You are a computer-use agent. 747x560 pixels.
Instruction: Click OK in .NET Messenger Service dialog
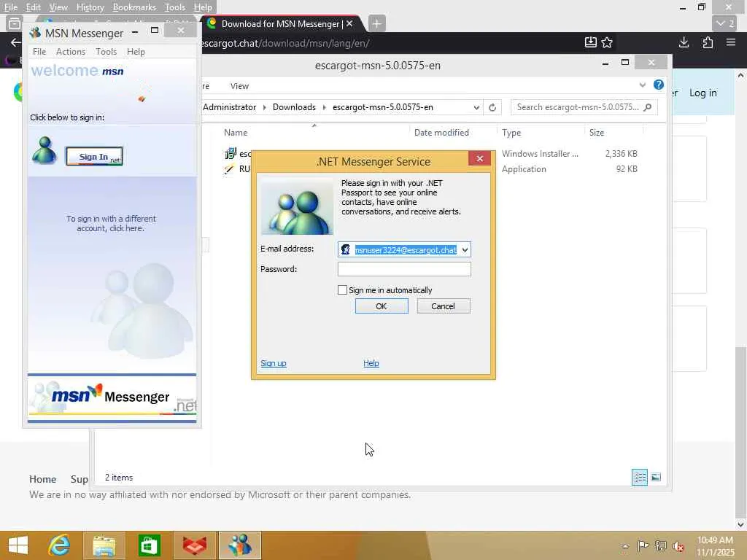[x=382, y=306]
